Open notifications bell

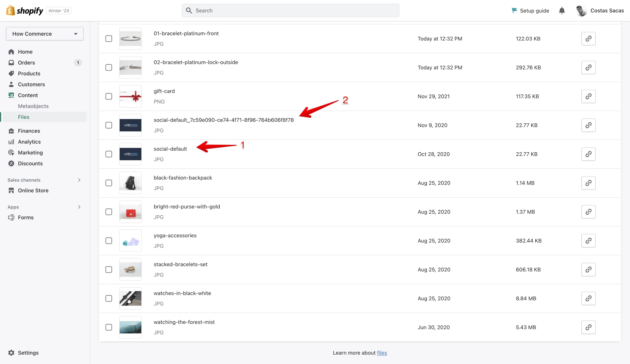(562, 10)
